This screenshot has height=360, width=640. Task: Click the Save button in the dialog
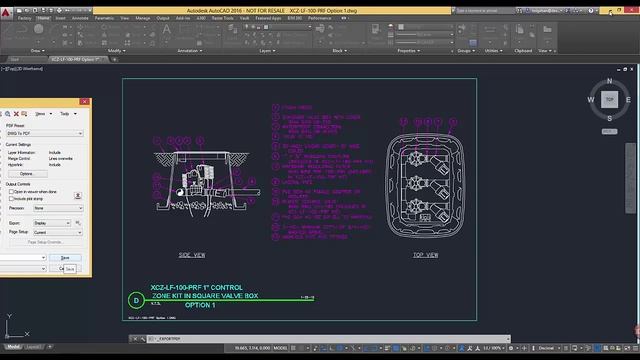pyautogui.click(x=65, y=258)
